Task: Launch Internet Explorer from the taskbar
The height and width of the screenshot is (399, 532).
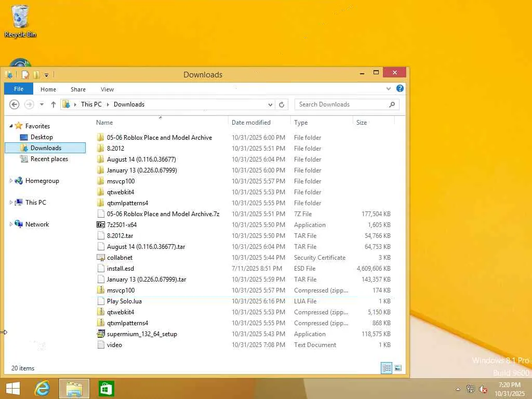Action: click(43, 389)
